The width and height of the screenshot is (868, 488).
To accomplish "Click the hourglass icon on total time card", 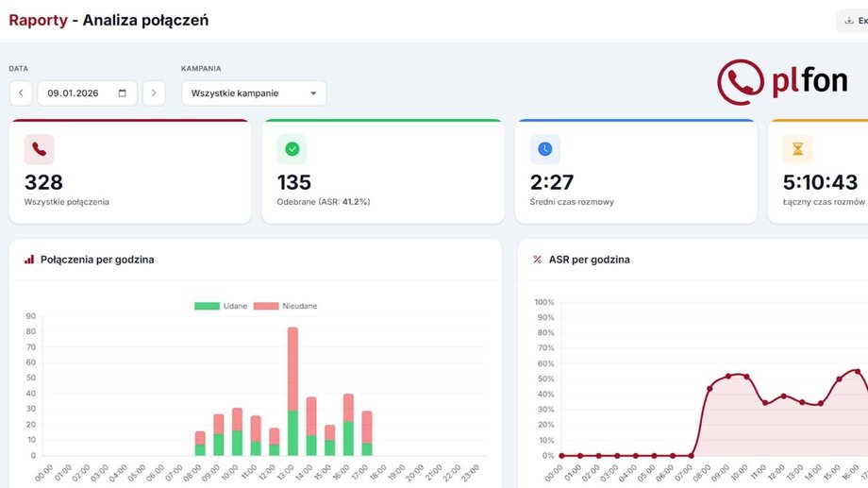I will [x=797, y=149].
